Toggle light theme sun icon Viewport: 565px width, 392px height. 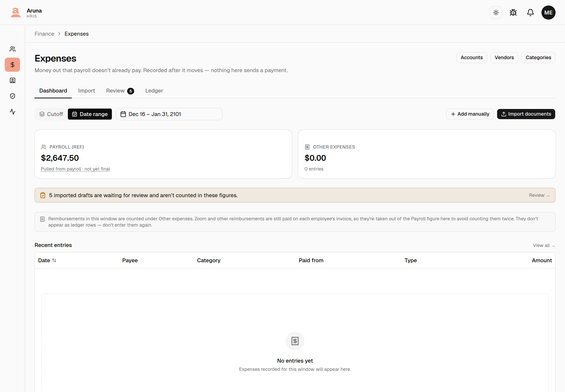click(496, 13)
